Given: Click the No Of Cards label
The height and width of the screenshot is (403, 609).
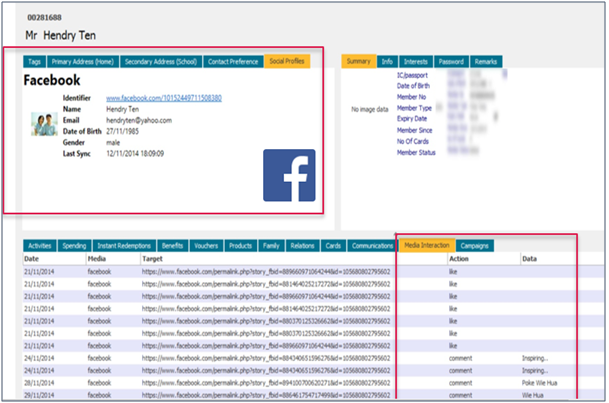Looking at the screenshot, I should click(x=412, y=141).
